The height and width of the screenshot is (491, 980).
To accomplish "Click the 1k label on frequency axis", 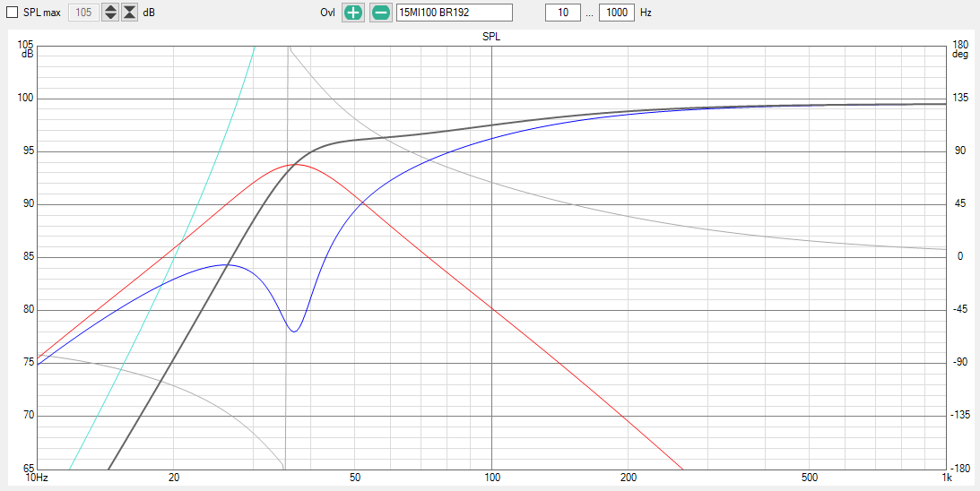I will point(947,478).
